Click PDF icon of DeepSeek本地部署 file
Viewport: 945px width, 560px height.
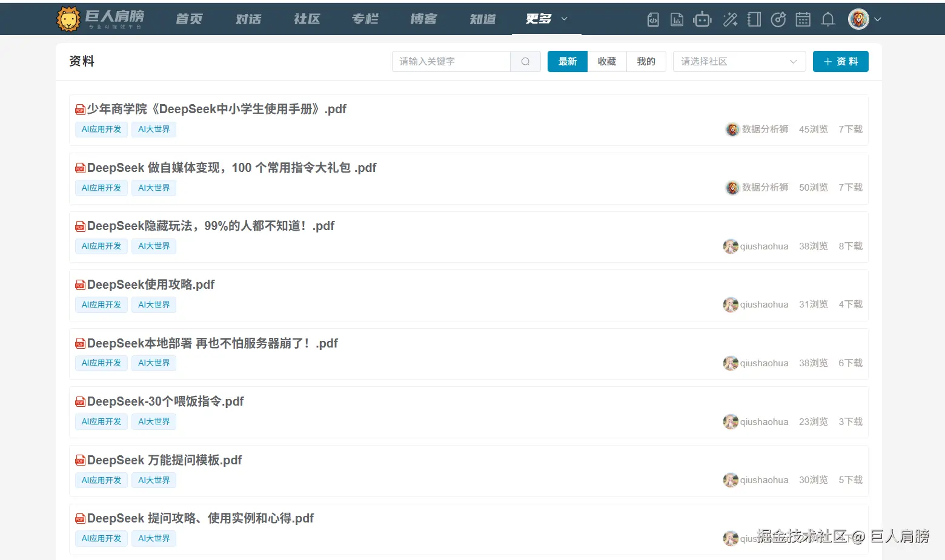[x=80, y=344]
